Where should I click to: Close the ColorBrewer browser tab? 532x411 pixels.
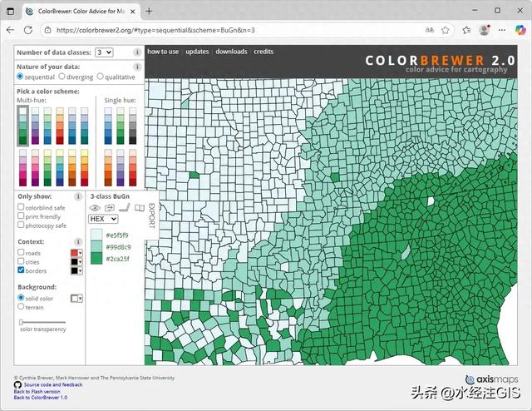133,11
